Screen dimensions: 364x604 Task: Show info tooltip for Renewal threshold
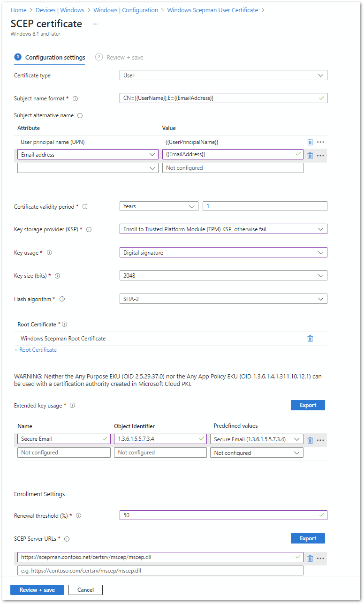click(x=78, y=516)
